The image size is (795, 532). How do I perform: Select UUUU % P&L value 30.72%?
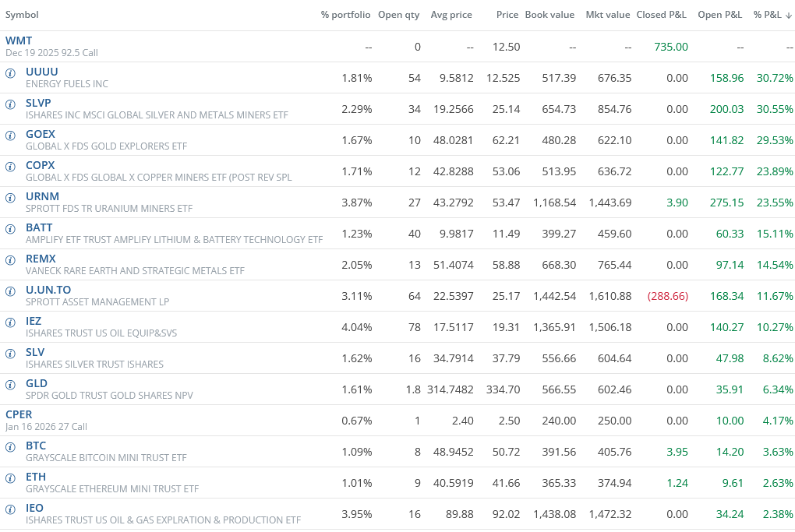[x=775, y=78]
